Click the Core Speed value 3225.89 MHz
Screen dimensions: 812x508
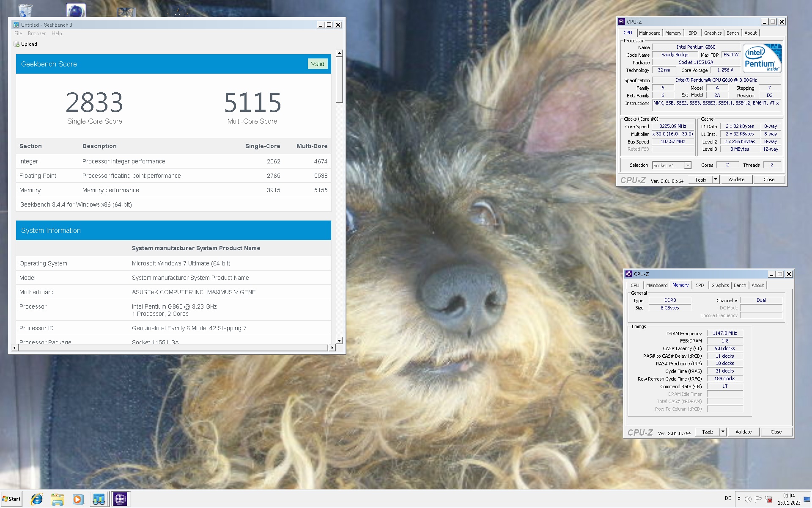pyautogui.click(x=673, y=126)
